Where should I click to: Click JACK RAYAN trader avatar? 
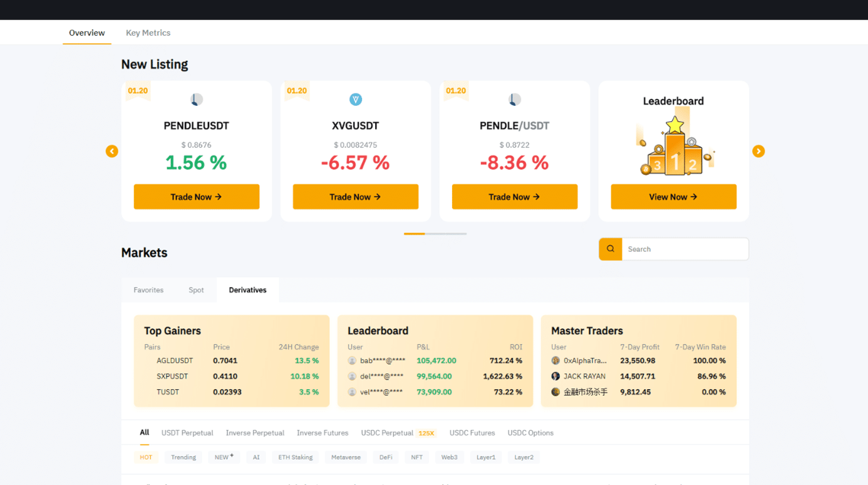click(x=555, y=377)
